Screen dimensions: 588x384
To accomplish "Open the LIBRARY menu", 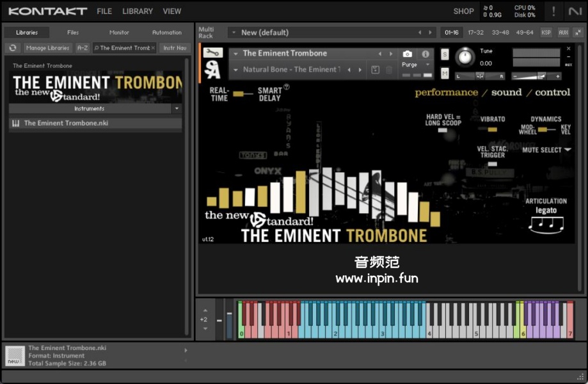I will coord(138,12).
